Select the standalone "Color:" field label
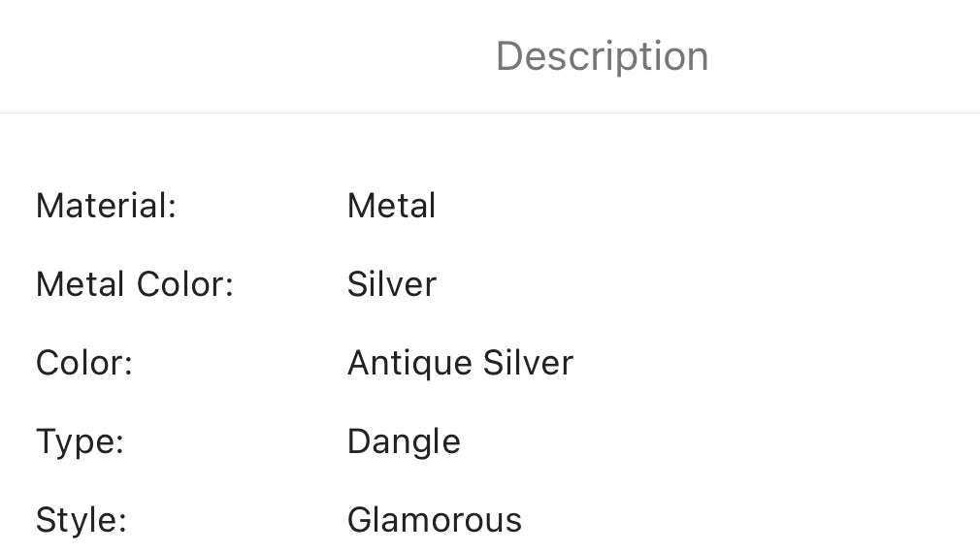The image size is (980, 553). (83, 363)
